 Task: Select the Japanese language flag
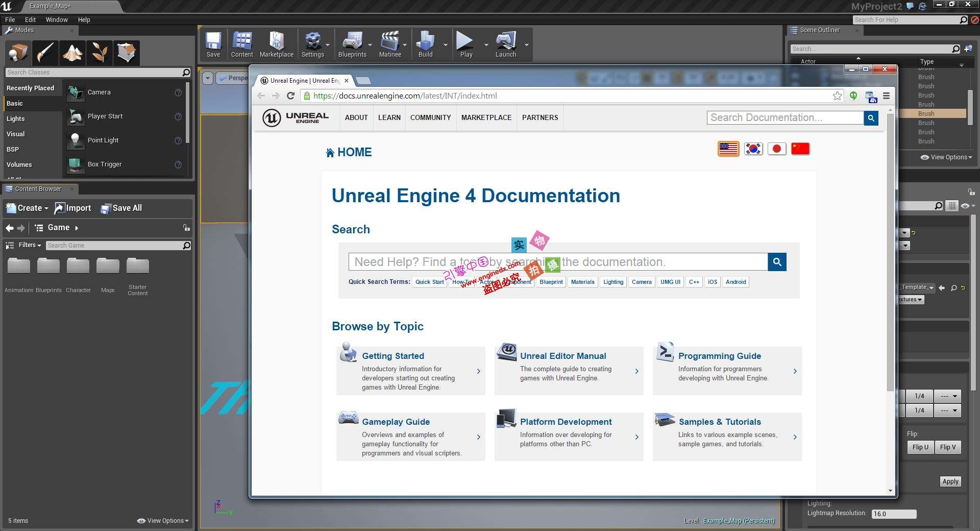tap(777, 149)
